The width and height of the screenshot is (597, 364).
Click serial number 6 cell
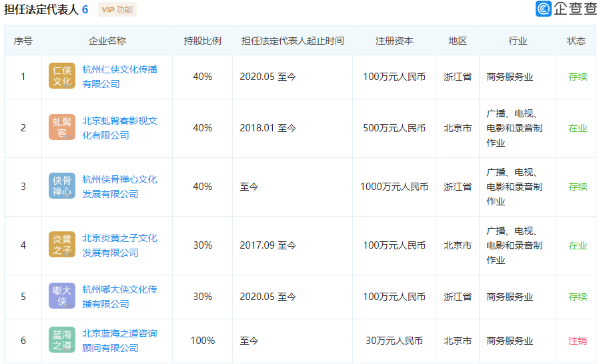[23, 341]
